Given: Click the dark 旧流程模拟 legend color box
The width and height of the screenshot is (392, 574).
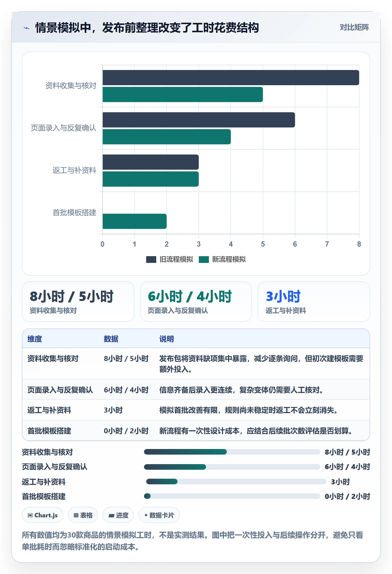Looking at the screenshot, I should point(151,260).
